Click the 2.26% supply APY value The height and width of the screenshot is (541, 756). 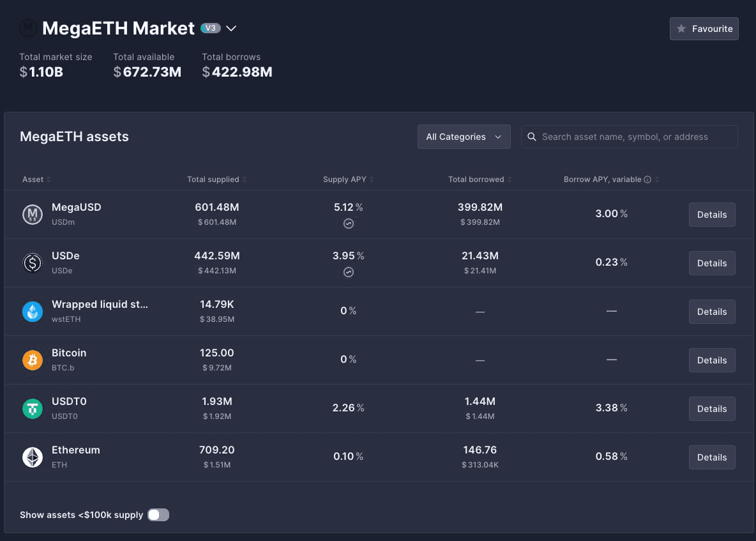pyautogui.click(x=348, y=408)
